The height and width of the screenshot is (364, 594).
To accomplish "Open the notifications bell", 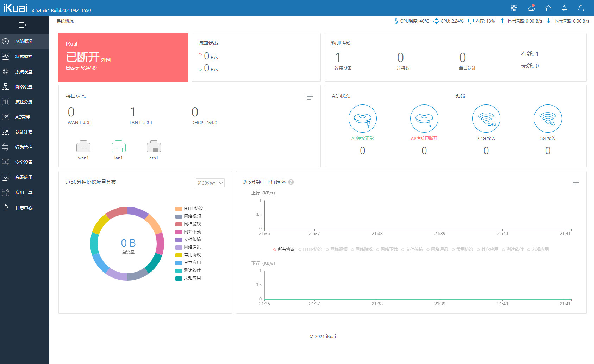I will 564,8.
